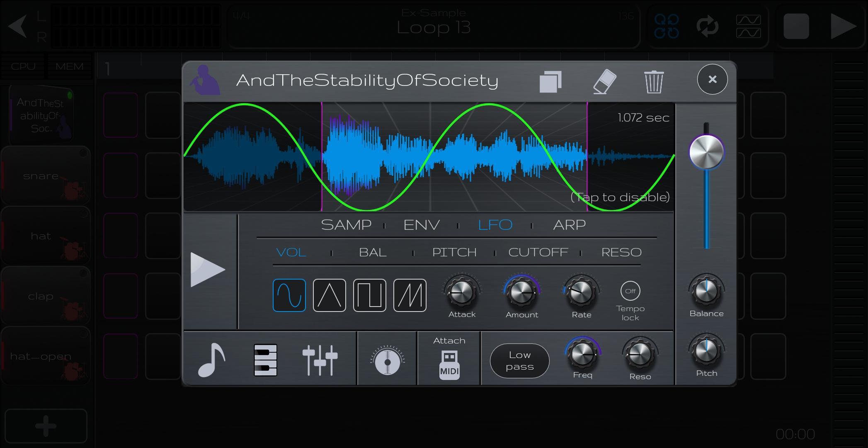Switch to the ARP tab

(569, 225)
